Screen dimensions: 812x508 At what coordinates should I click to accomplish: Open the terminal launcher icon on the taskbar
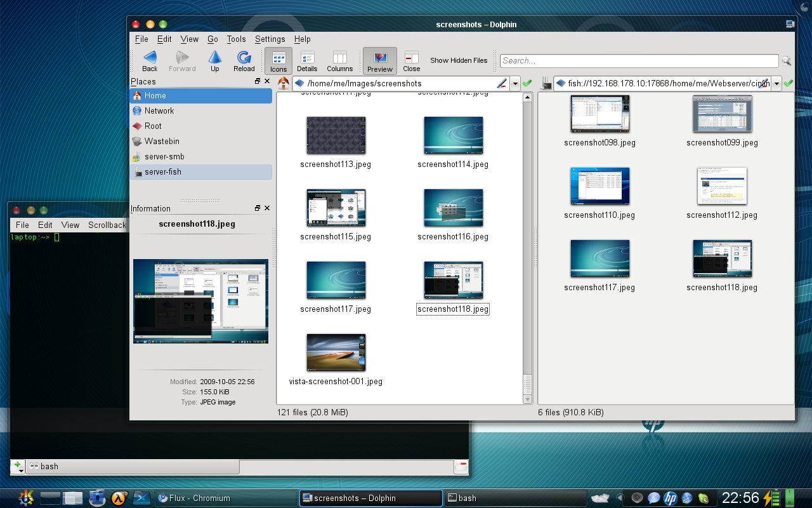tap(142, 498)
